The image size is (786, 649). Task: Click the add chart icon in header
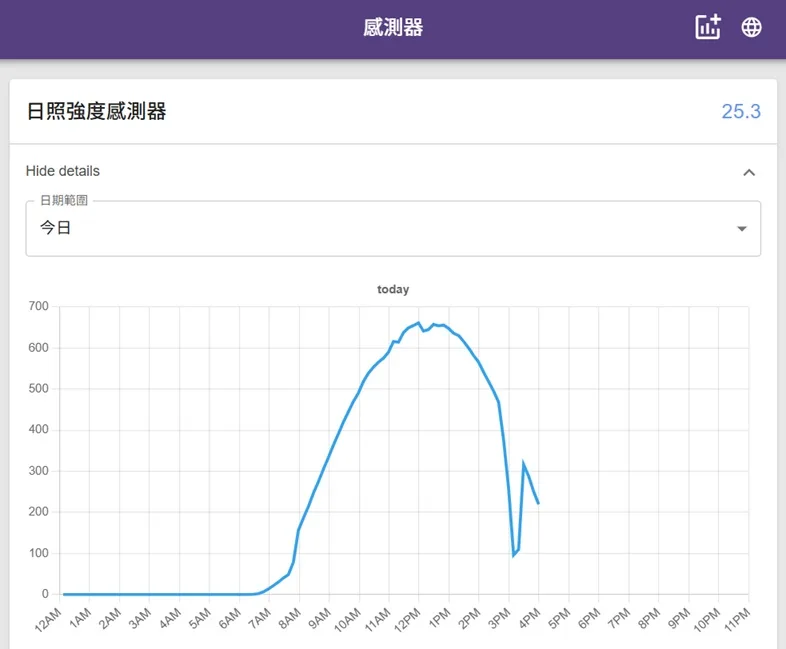708,27
